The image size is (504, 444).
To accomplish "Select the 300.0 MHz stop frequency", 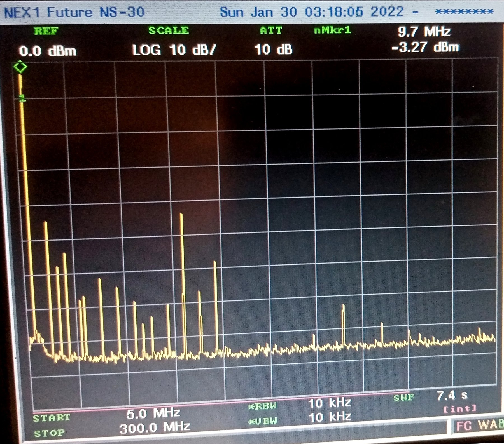I will pos(155,428).
